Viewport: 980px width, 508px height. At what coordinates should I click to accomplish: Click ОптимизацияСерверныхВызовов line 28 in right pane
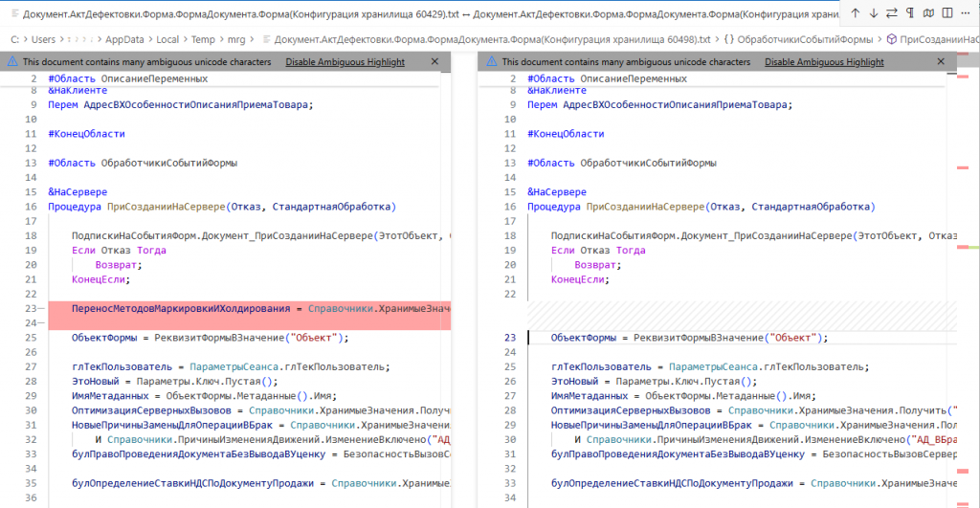(x=753, y=411)
